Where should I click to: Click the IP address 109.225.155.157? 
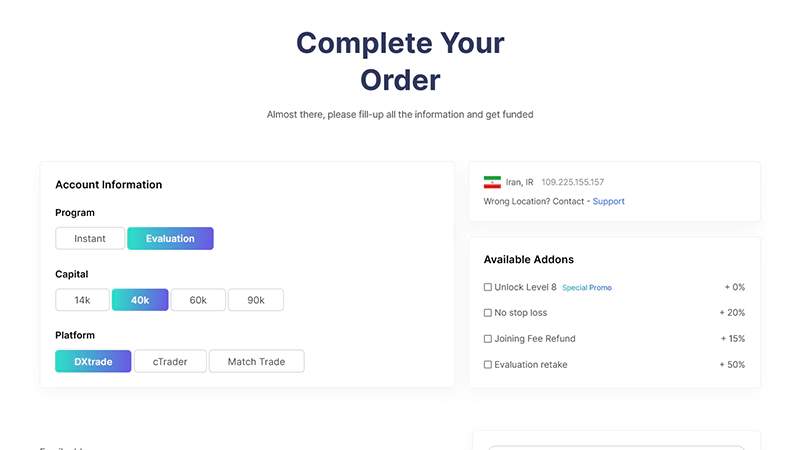coord(572,182)
